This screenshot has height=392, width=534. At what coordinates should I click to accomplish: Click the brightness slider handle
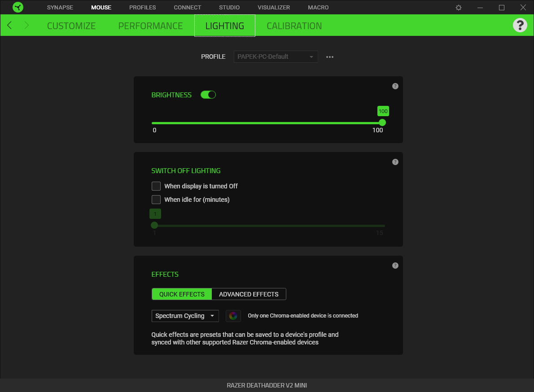(382, 122)
